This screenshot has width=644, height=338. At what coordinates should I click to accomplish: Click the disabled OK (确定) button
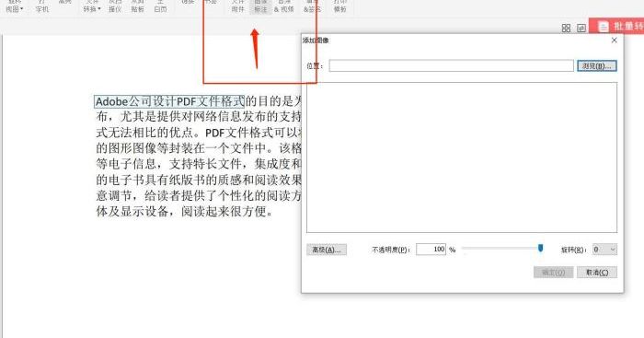tap(553, 273)
